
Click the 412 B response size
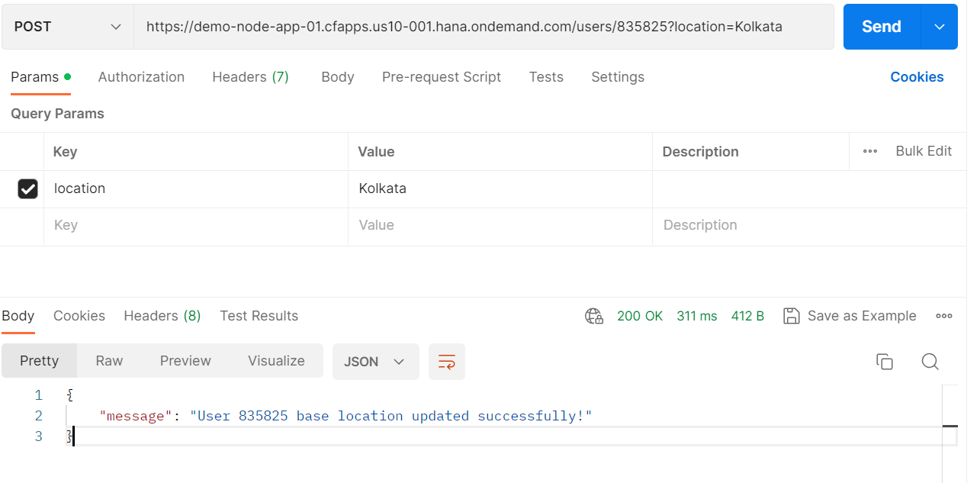[747, 315]
